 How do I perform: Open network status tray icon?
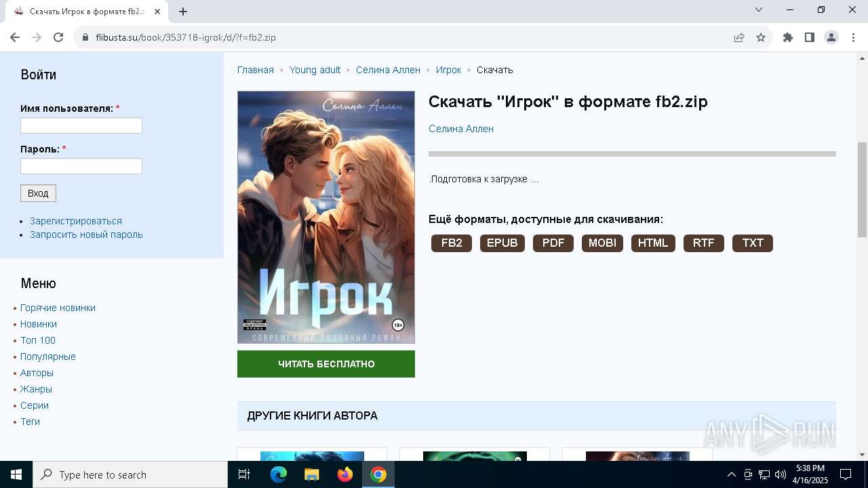(x=764, y=474)
